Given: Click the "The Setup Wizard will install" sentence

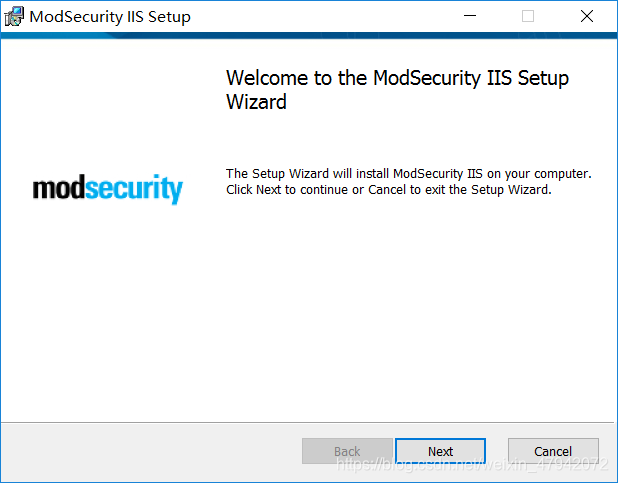Looking at the screenshot, I should 408,173.
